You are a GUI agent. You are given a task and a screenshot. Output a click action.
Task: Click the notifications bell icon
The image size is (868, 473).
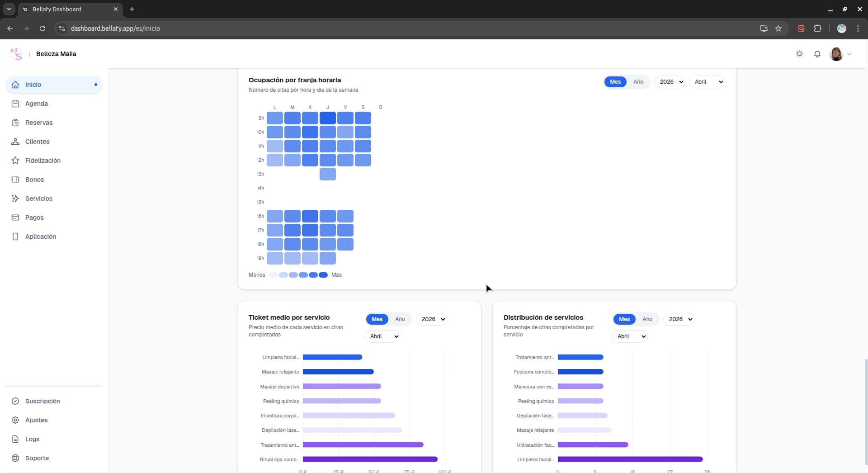tap(817, 54)
